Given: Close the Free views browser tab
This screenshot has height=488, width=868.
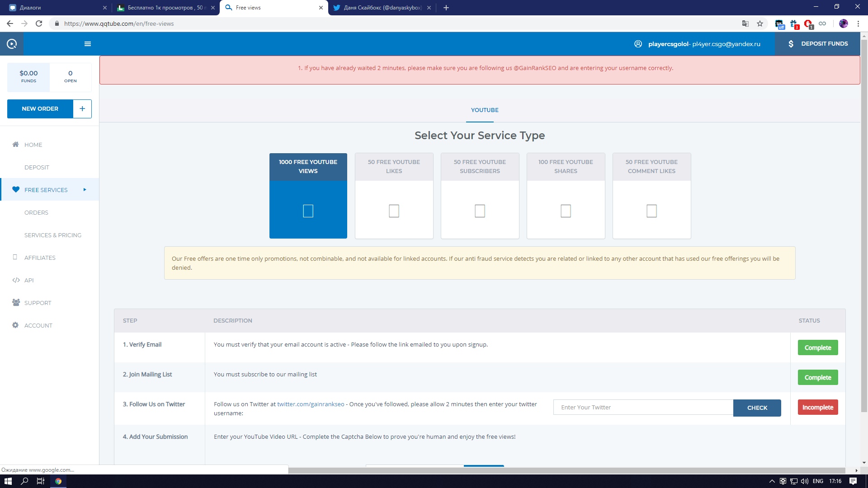Looking at the screenshot, I should tap(321, 8).
